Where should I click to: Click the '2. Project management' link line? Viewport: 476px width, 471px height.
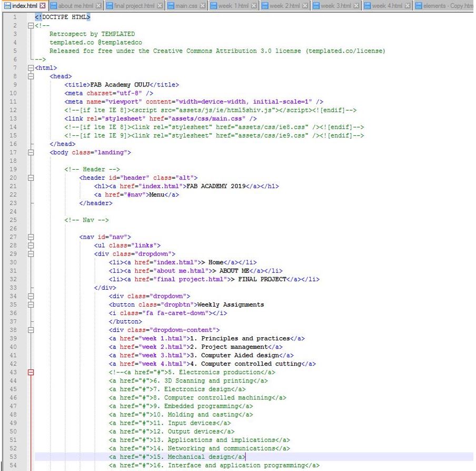[x=196, y=347]
